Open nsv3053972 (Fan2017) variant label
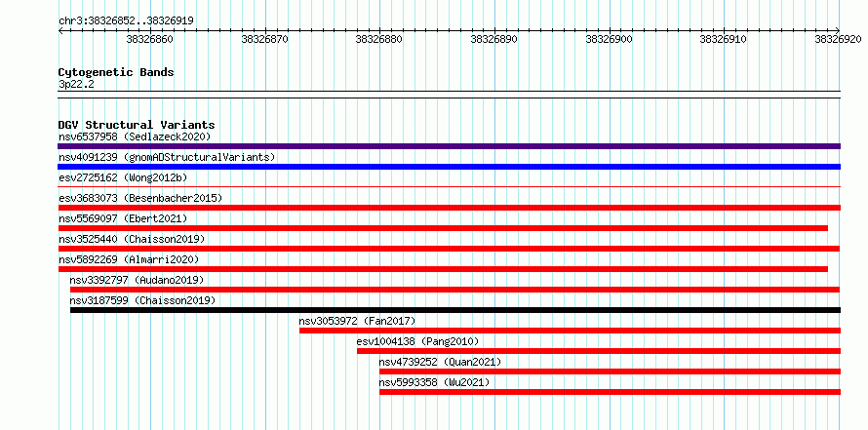868x430 pixels. [x=357, y=321]
